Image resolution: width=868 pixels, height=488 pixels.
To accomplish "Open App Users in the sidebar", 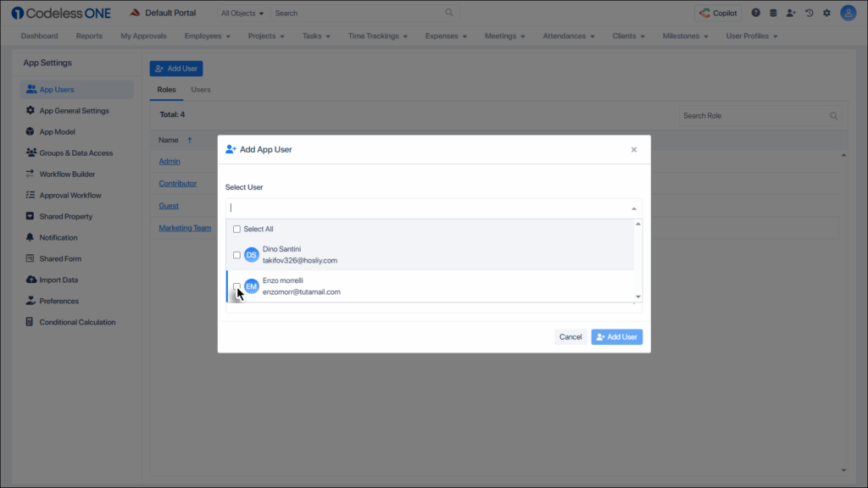I will (76, 90).
